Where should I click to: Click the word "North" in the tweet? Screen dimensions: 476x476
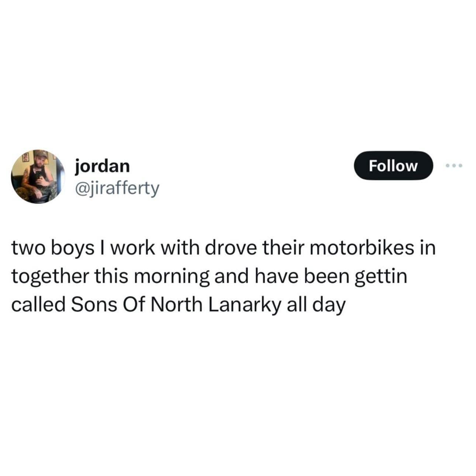click(x=178, y=305)
